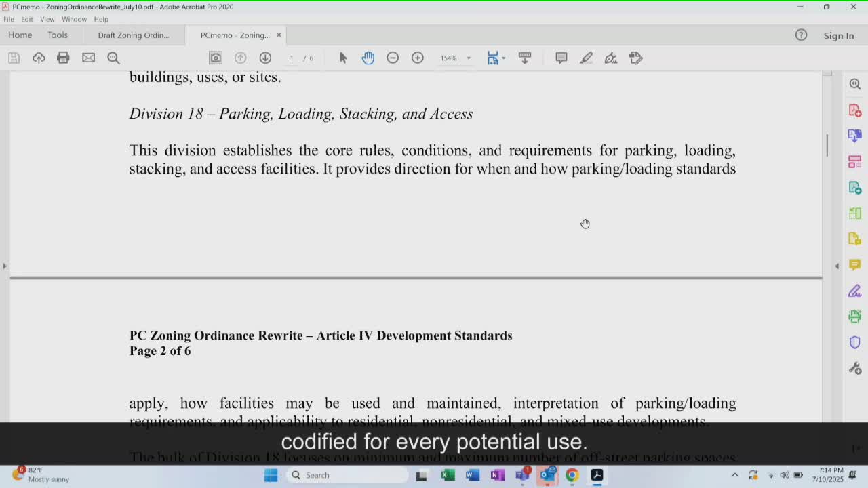This screenshot has height=488, width=868.
Task: Click the Save file icon
Action: coord(14,58)
